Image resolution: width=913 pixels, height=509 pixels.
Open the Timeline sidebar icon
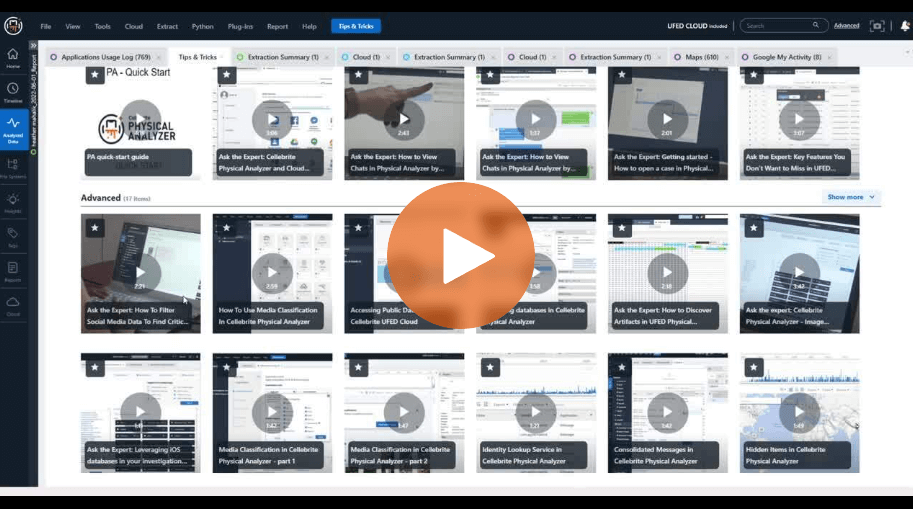tap(13, 93)
